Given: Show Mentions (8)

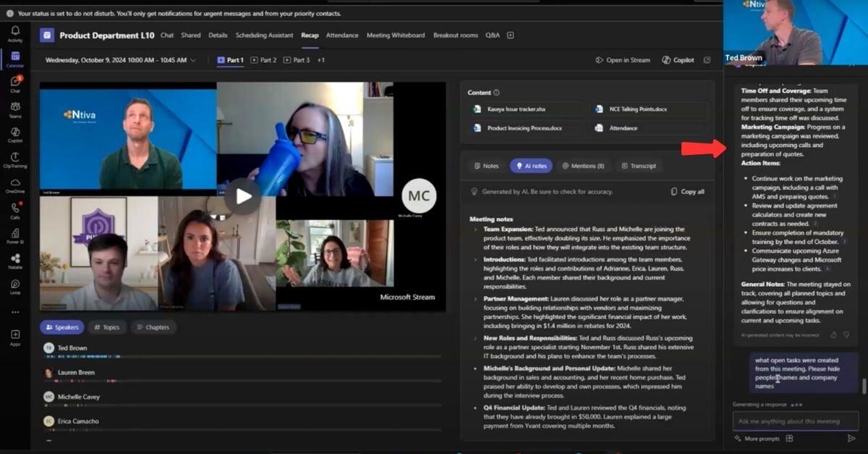Looking at the screenshot, I should point(583,166).
